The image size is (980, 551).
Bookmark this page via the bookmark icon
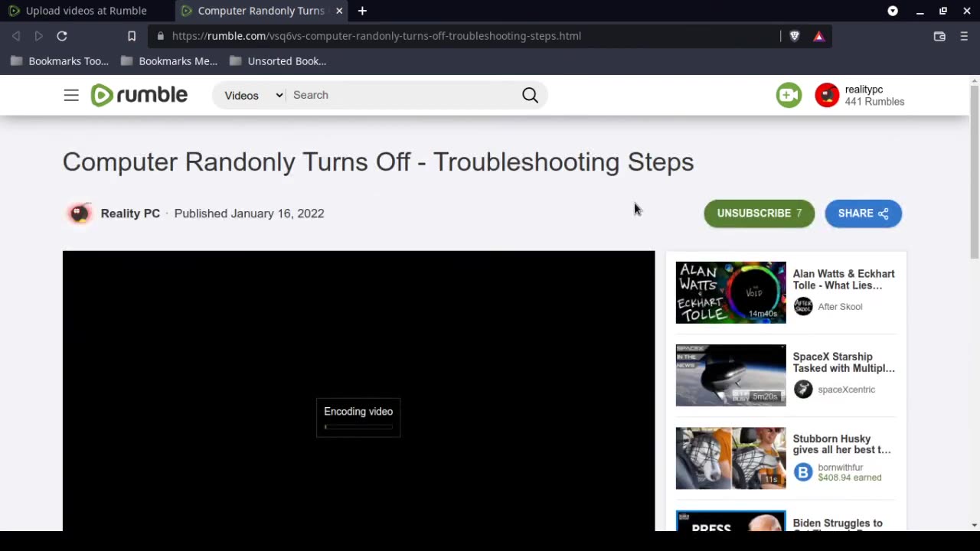pyautogui.click(x=132, y=36)
